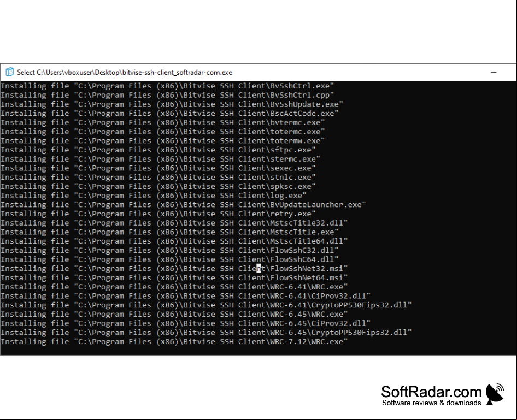Select the FlowSshNet64.msi install line
This screenshot has width=517, height=420.
click(x=174, y=277)
